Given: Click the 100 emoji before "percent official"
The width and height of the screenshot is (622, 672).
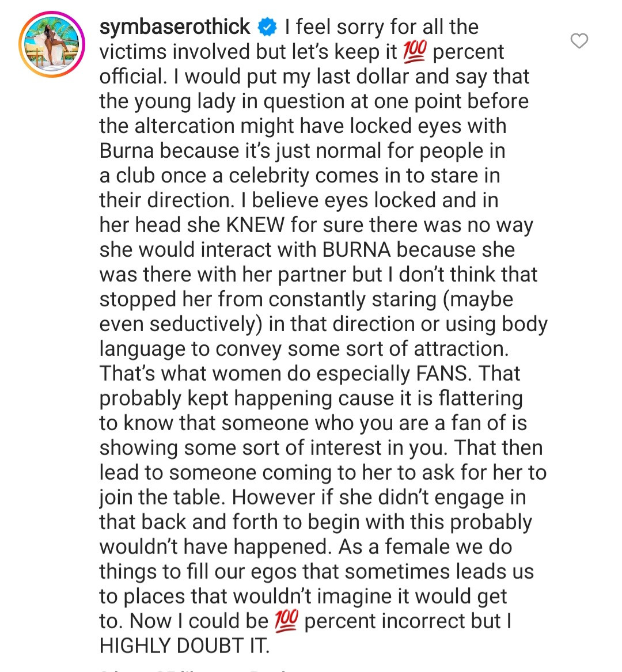Looking at the screenshot, I should pyautogui.click(x=415, y=52).
